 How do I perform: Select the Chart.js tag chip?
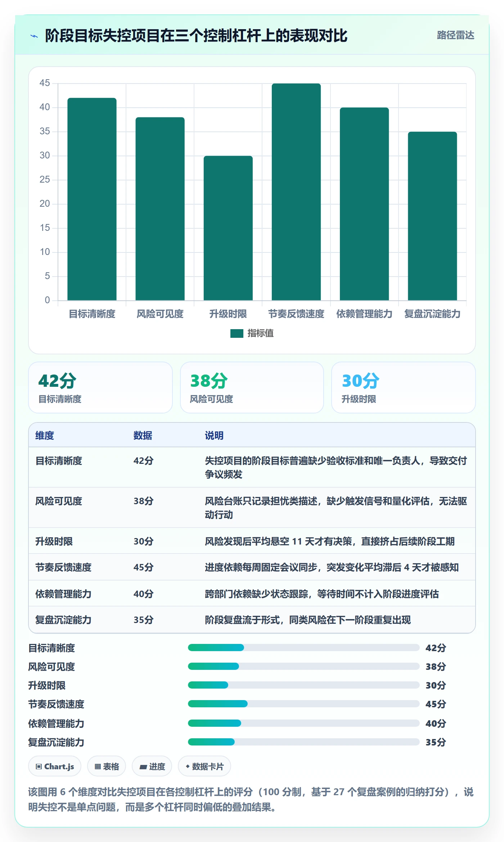55,766
